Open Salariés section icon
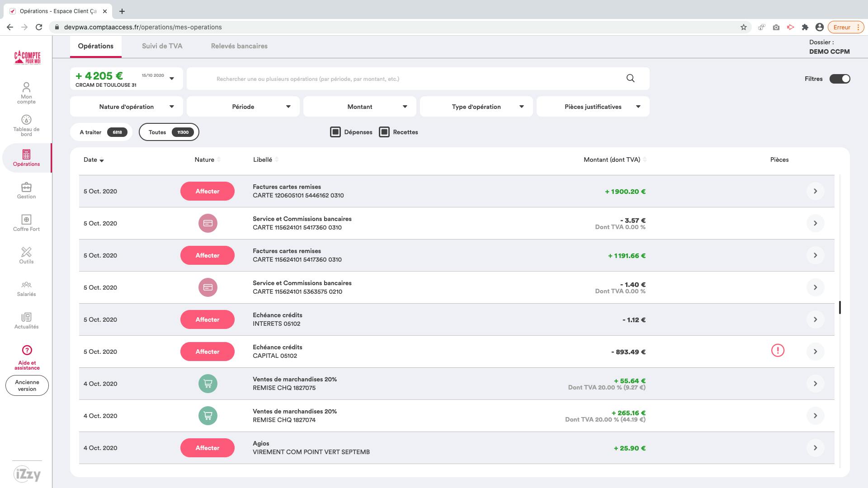868x488 pixels. 26,288
